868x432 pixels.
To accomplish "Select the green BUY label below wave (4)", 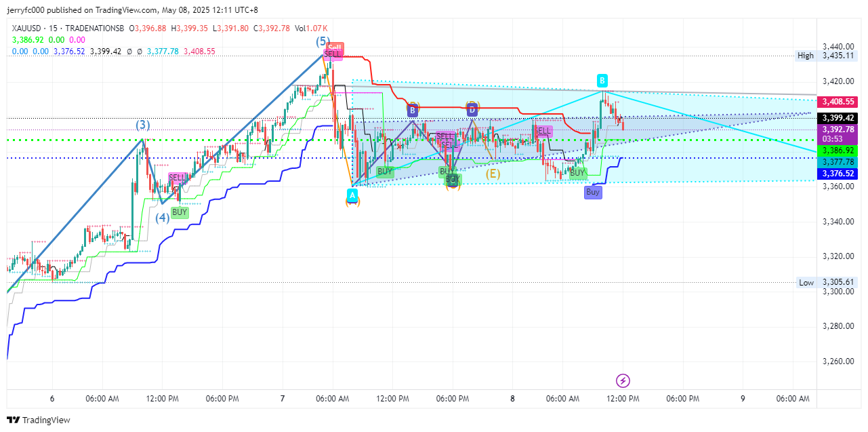I will (x=180, y=212).
